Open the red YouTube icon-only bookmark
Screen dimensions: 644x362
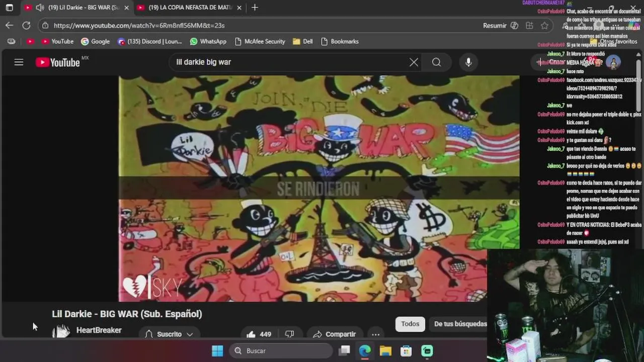(30, 41)
